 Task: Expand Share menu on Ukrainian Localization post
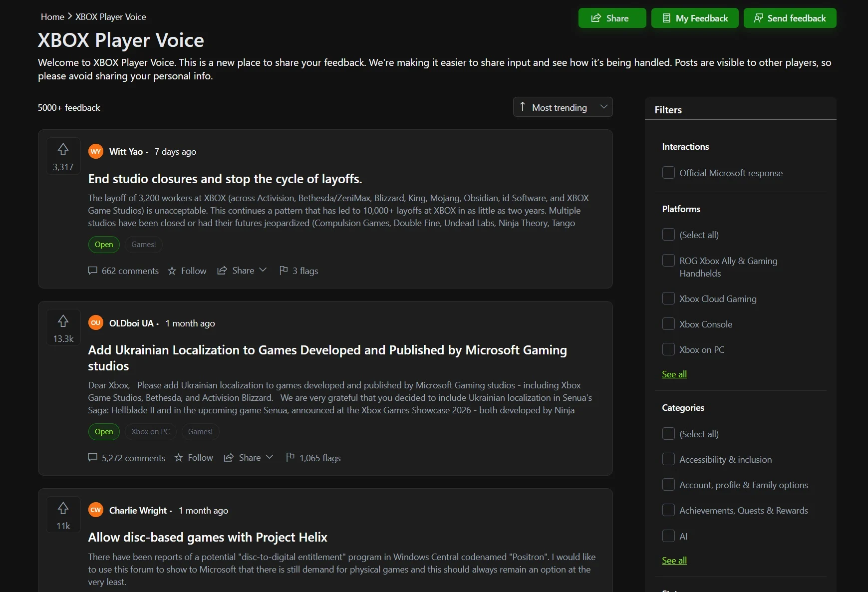249,458
